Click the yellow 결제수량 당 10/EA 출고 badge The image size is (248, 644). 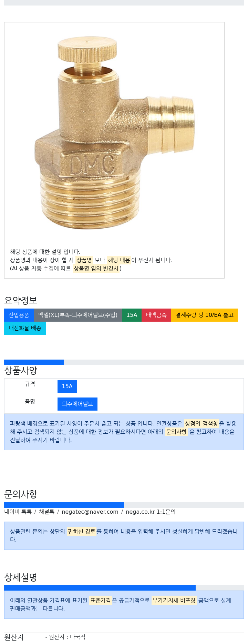pos(205,315)
